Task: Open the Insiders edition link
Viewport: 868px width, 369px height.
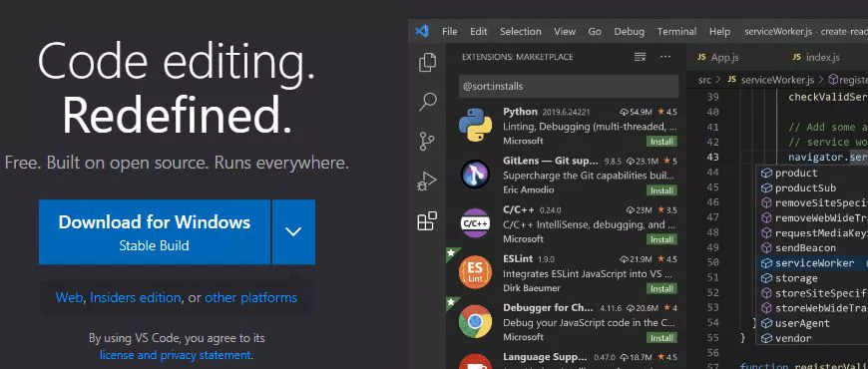Action: pyautogui.click(x=135, y=297)
